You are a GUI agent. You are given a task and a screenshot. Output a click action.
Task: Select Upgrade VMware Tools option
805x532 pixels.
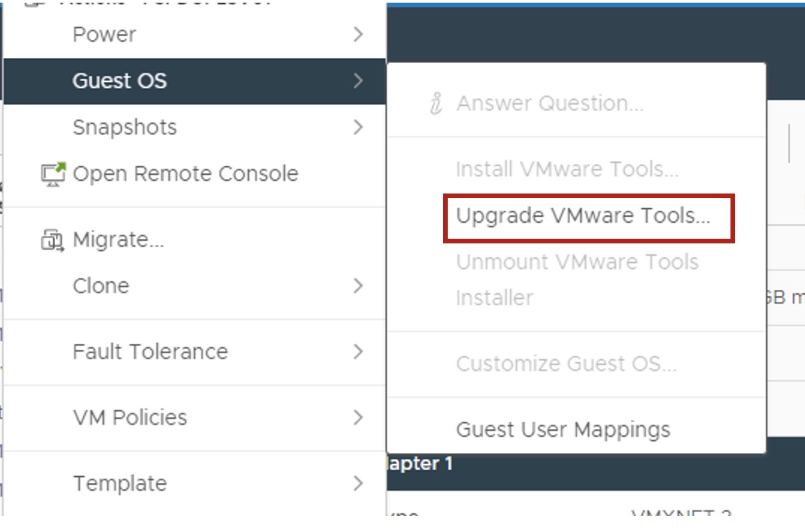(583, 216)
